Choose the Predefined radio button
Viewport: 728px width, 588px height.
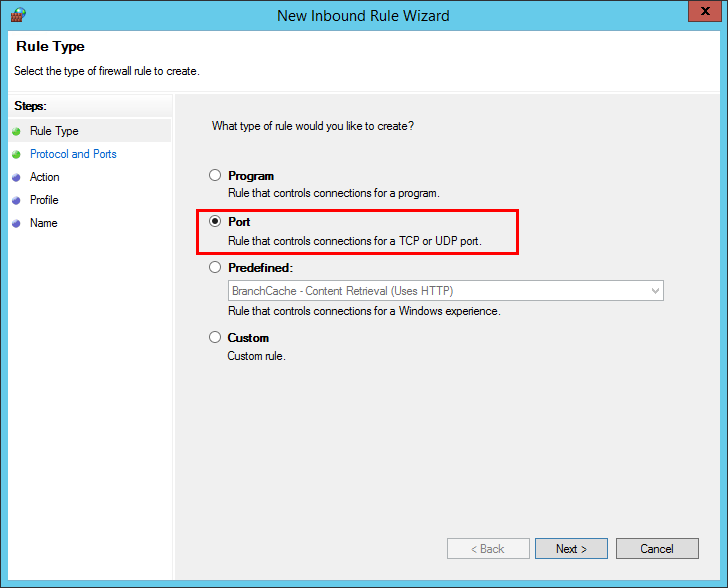(215, 268)
